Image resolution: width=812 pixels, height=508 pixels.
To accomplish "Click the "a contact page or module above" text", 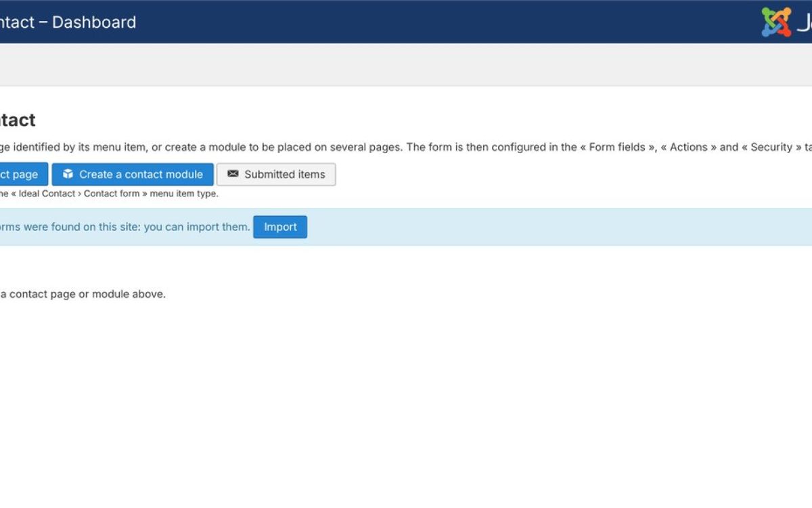I will coord(83,294).
